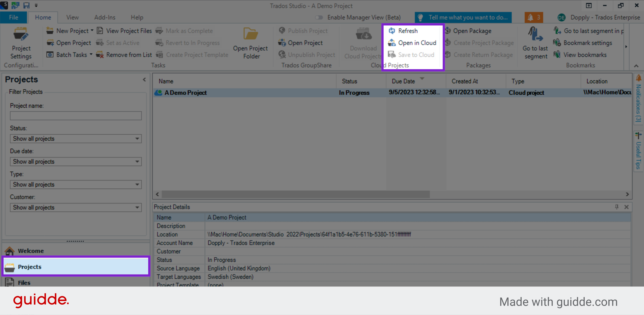644x315 pixels.
Task: Click Save to Cloud
Action: (411, 55)
